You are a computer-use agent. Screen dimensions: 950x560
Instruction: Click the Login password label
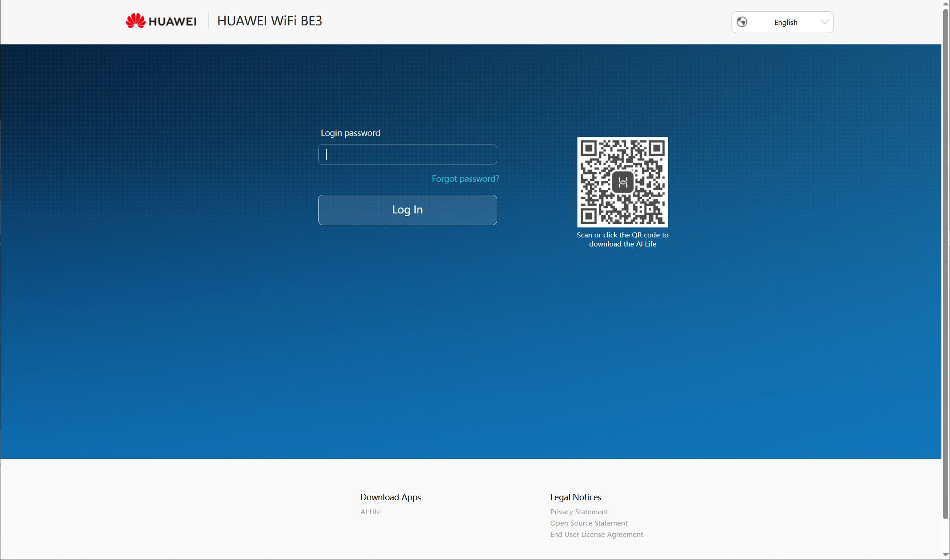[x=350, y=133]
